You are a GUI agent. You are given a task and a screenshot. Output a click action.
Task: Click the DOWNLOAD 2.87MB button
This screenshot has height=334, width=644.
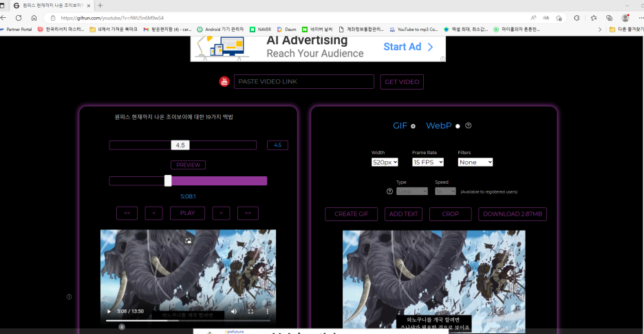(x=513, y=214)
